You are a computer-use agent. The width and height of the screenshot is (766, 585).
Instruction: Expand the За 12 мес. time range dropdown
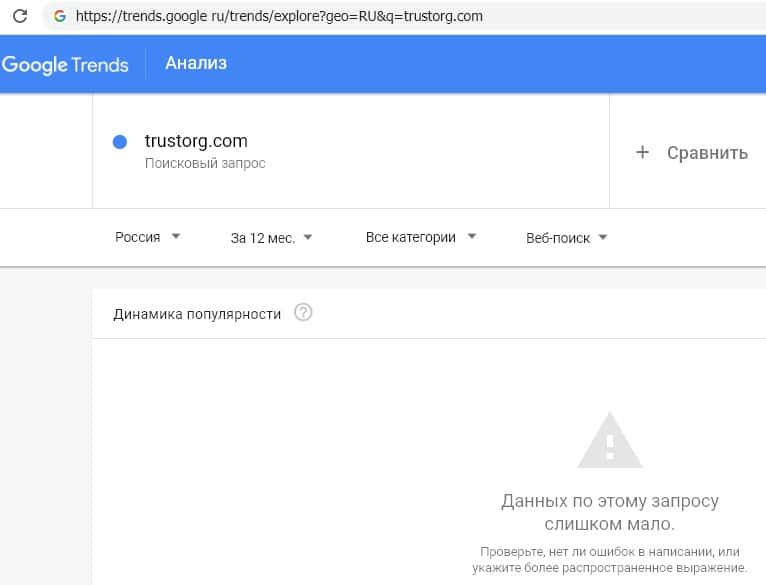coord(271,238)
